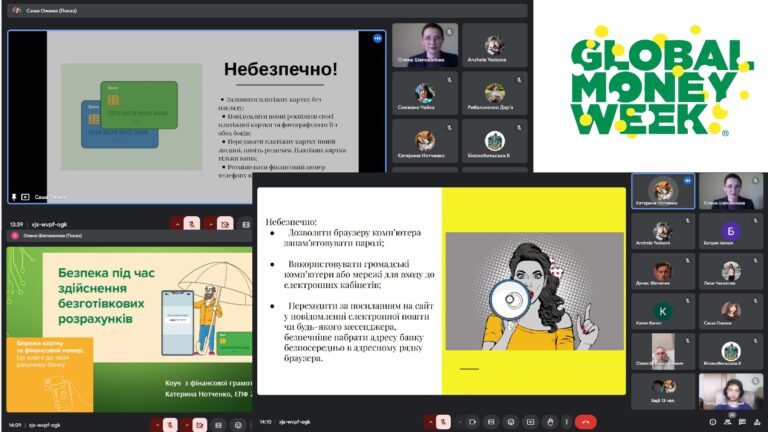Open video settings arrow in 14:09 window
Image resolution: width=768 pixels, height=432 pixels.
coord(187,425)
